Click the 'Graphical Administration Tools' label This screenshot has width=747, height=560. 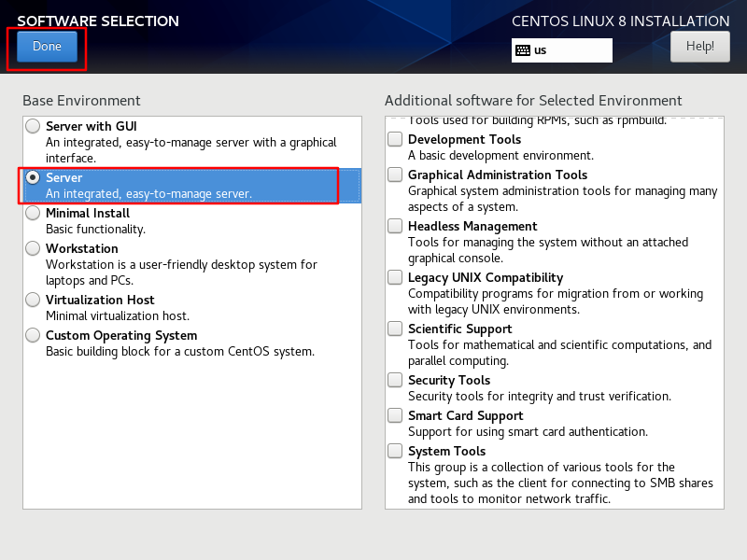pos(498,175)
